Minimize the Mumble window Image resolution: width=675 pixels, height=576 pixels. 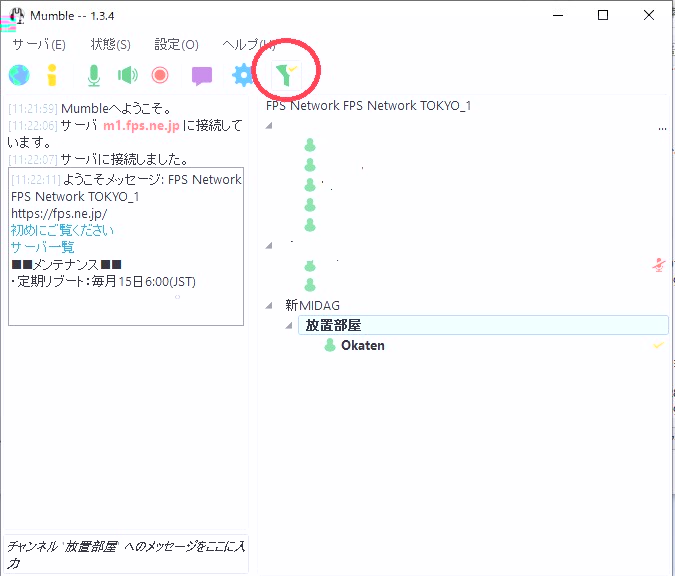tap(558, 15)
